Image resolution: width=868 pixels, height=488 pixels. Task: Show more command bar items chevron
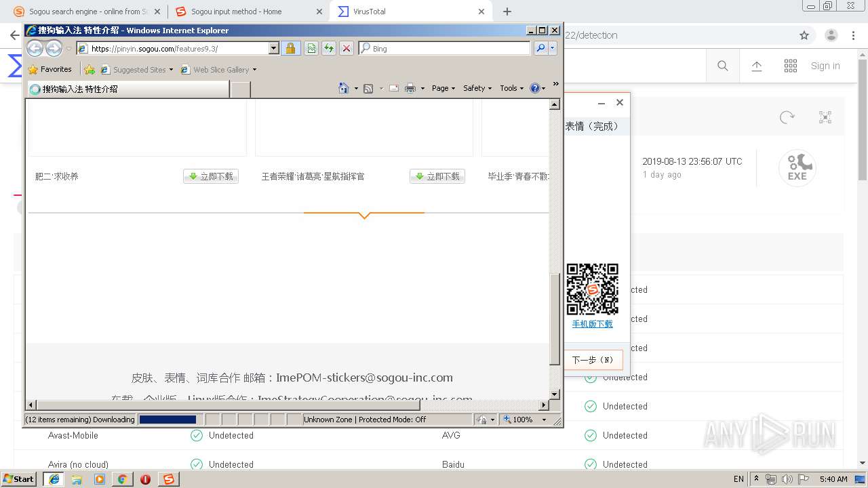pyautogui.click(x=556, y=84)
